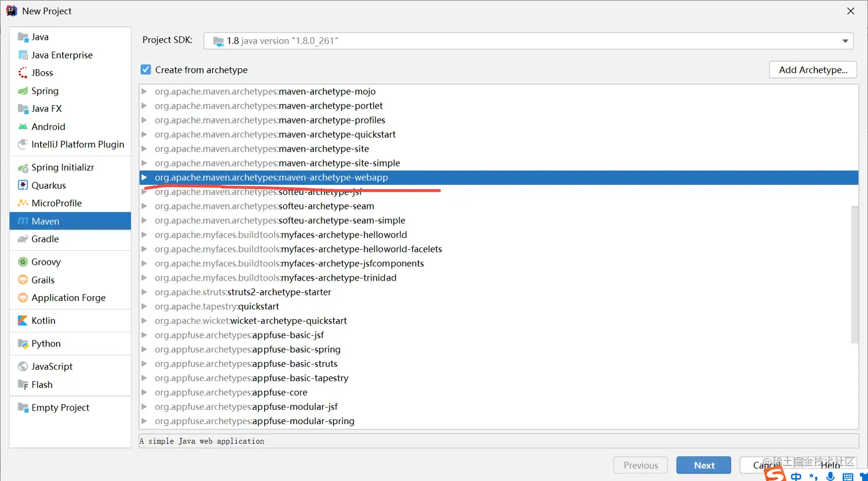Expand appfuse-basic-spring node
The image size is (868, 481).
[x=145, y=350]
